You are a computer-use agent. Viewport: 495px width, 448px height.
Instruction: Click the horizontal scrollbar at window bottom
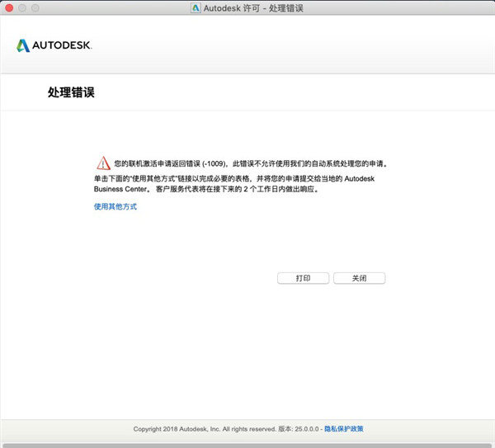(x=247, y=445)
